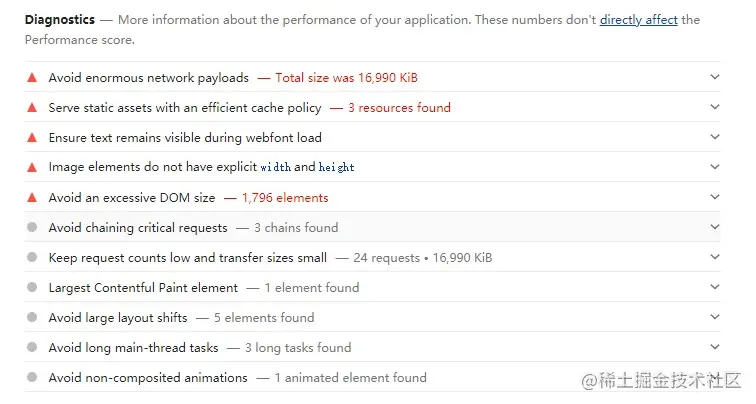This screenshot has width=756, height=404.
Task: Expand chevron for long main-thread tasks row
Action: point(714,348)
